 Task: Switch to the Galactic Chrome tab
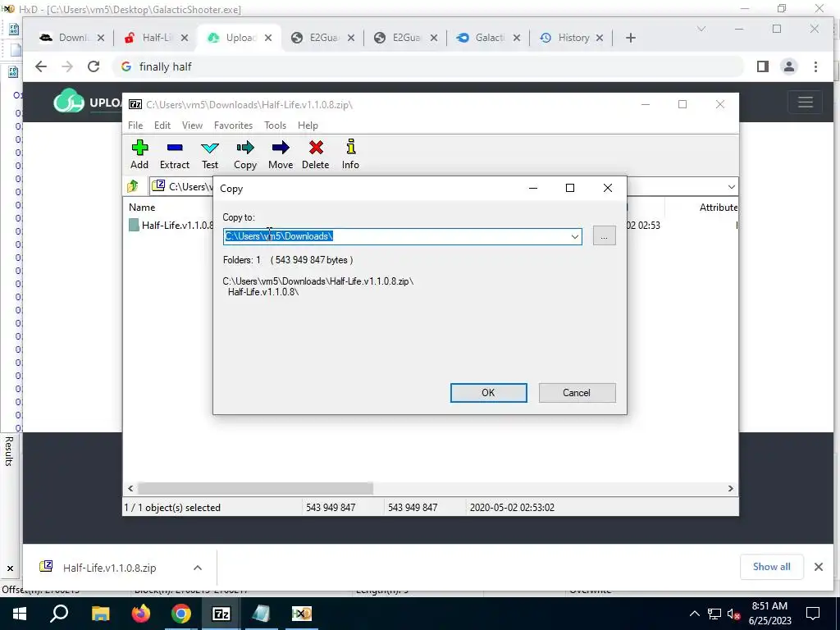(x=489, y=38)
